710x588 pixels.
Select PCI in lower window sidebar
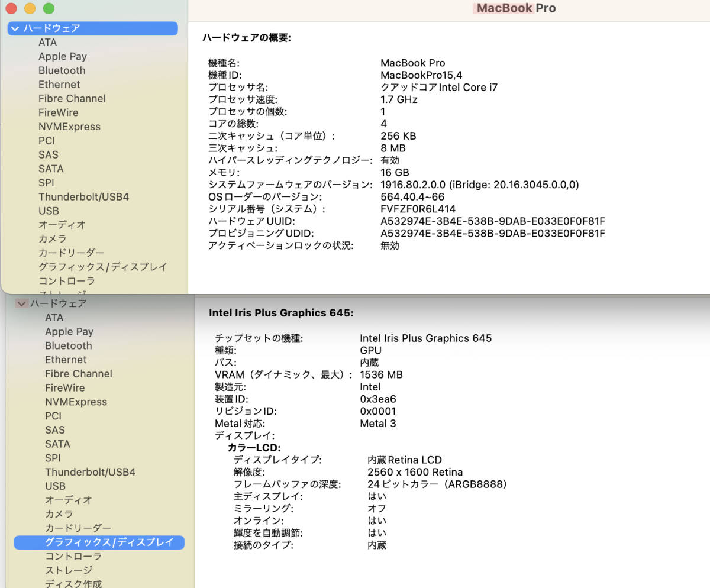coord(53,416)
